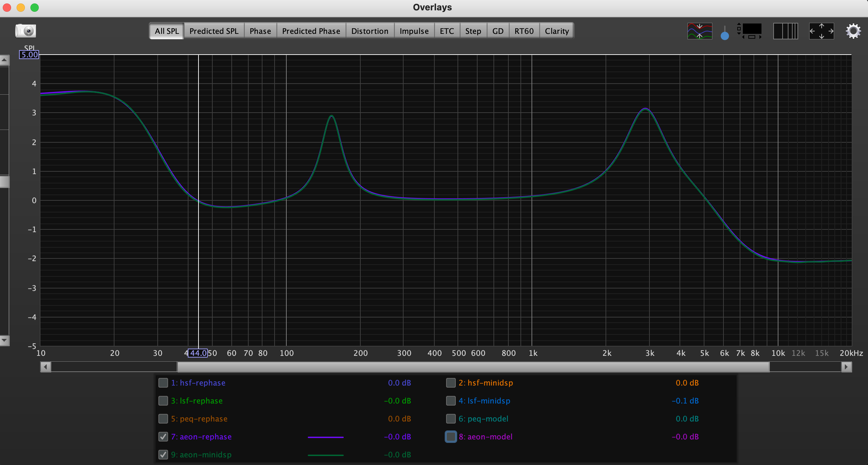868x465 pixels.
Task: Open the trace line thickness control icon
Action: 724,32
